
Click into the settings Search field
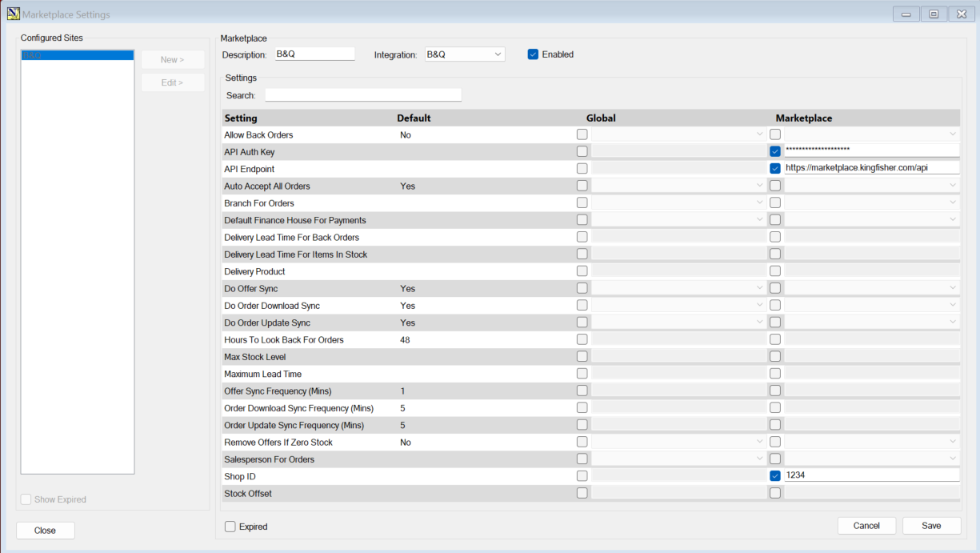pos(363,95)
